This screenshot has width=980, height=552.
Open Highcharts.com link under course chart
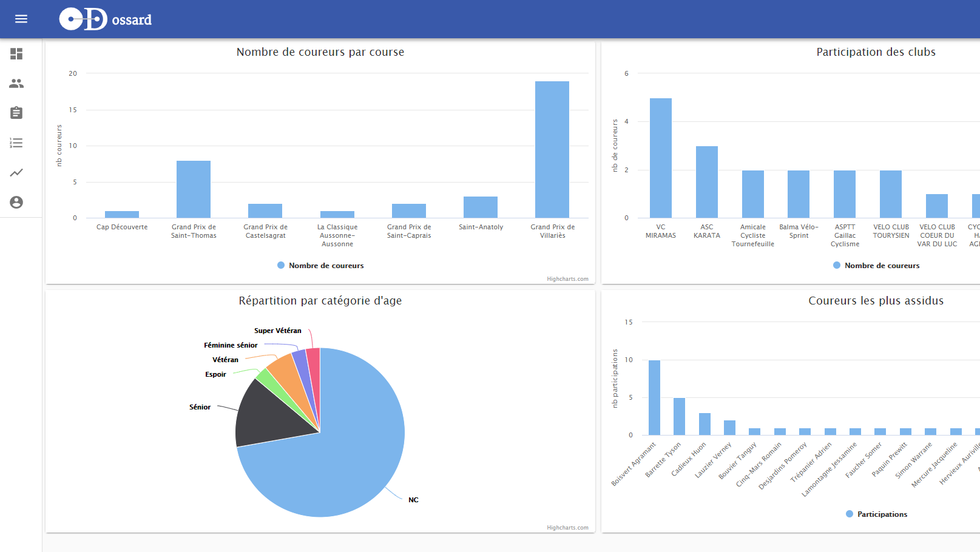click(567, 279)
